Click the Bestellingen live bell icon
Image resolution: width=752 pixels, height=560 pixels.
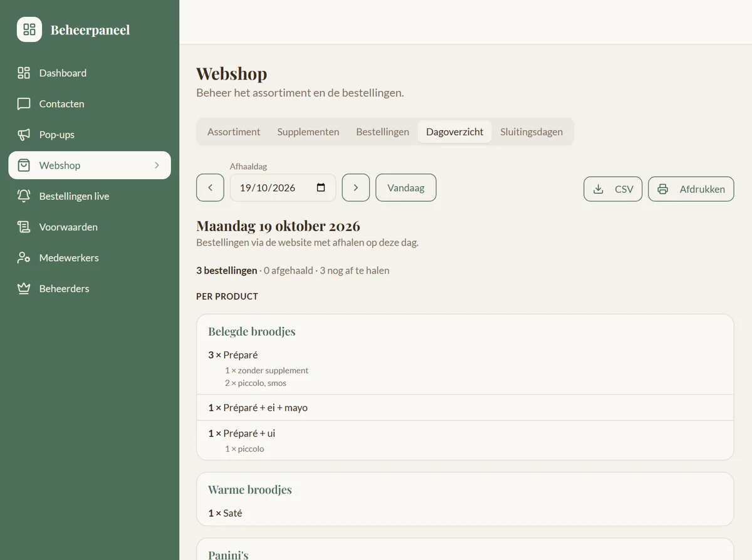point(24,196)
